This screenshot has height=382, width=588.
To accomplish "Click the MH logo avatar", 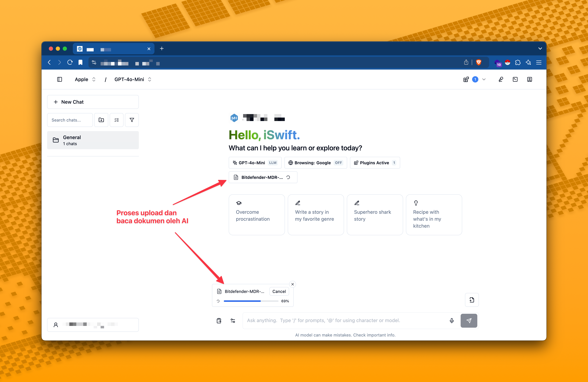I will 234,118.
